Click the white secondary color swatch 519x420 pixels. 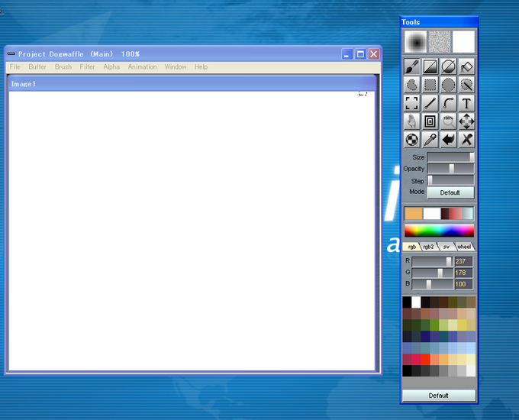432,214
